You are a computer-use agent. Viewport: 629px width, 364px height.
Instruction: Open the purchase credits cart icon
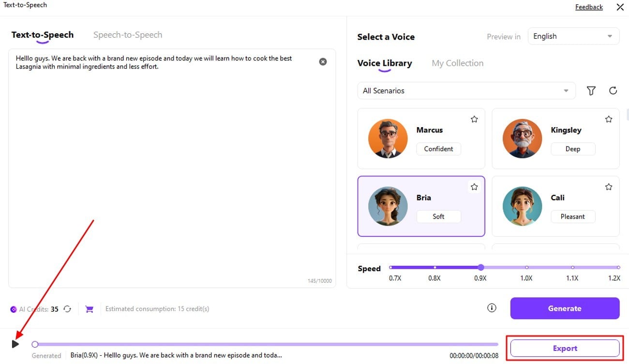coord(89,309)
